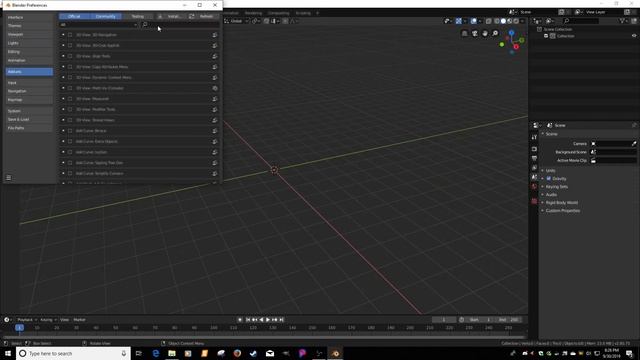Image resolution: width=640 pixels, height=360 pixels.
Task: Open the outliner filter dropdown
Action: (x=623, y=21)
